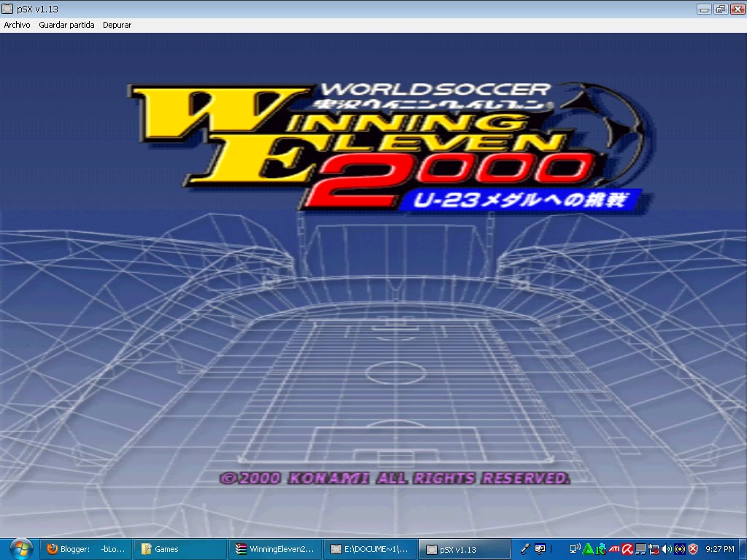This screenshot has height=560, width=747.
Task: Open the red security shield alert icon
Action: pos(693,549)
